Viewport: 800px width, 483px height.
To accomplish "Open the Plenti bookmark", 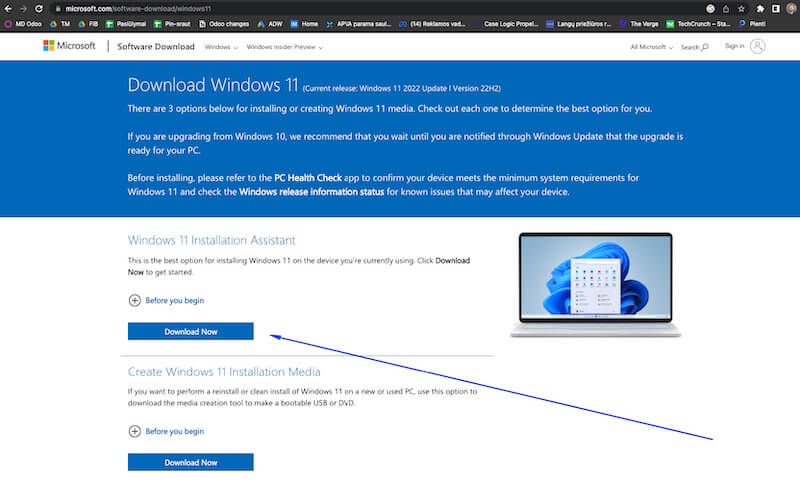I will [x=752, y=24].
